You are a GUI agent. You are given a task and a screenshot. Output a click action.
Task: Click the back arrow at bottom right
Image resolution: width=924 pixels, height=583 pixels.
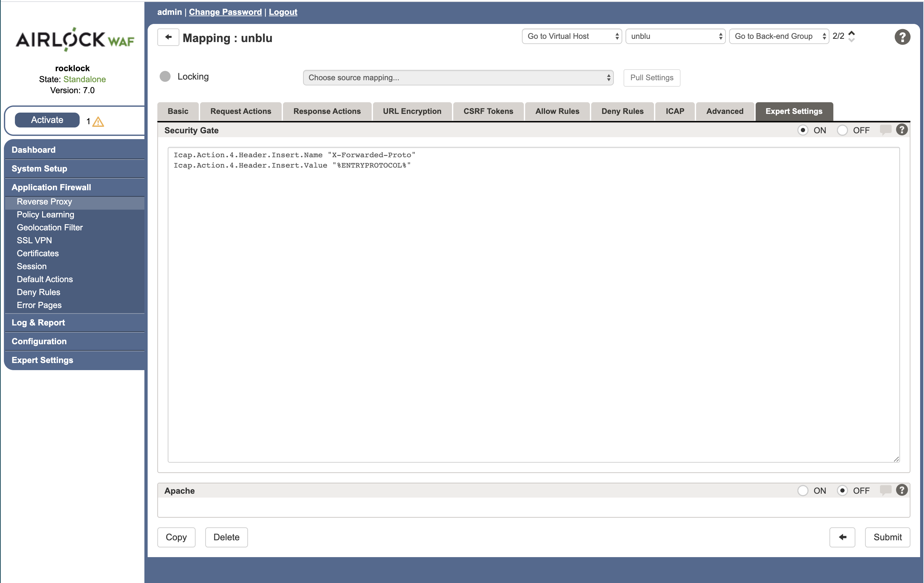pos(842,537)
